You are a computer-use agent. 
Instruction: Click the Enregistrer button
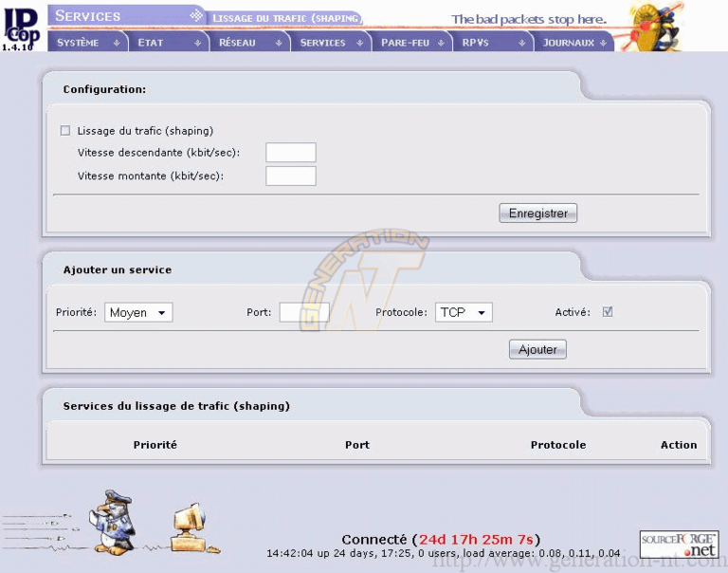tap(538, 213)
